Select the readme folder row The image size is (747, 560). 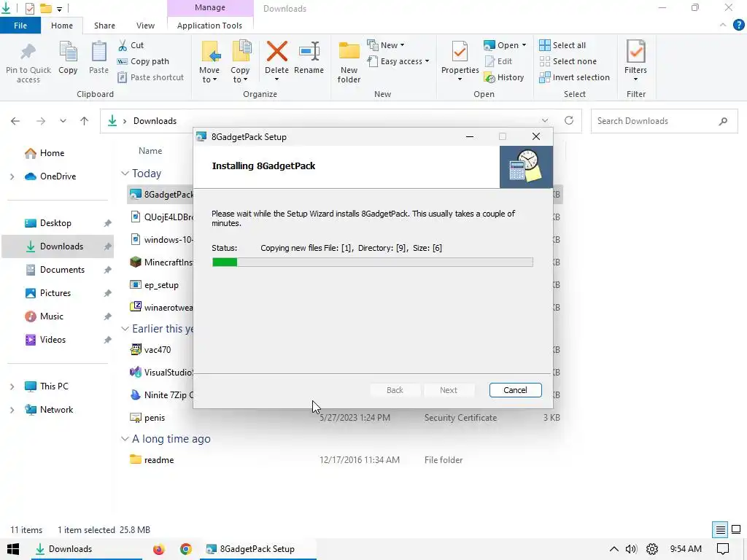click(344, 459)
